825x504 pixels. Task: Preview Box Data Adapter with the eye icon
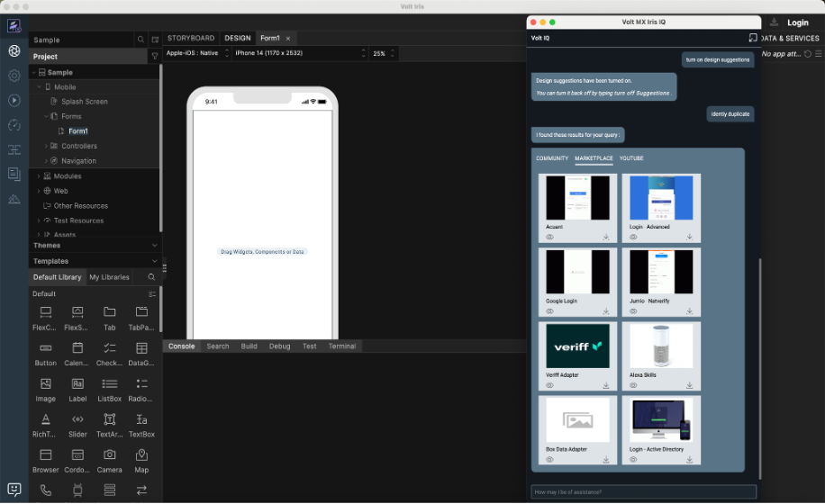click(549, 459)
